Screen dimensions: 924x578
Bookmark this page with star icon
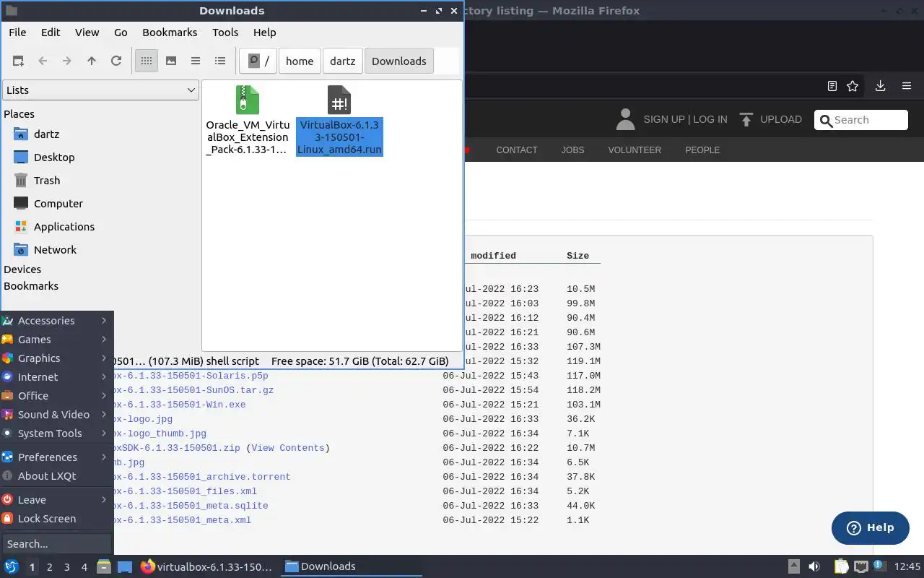853,86
